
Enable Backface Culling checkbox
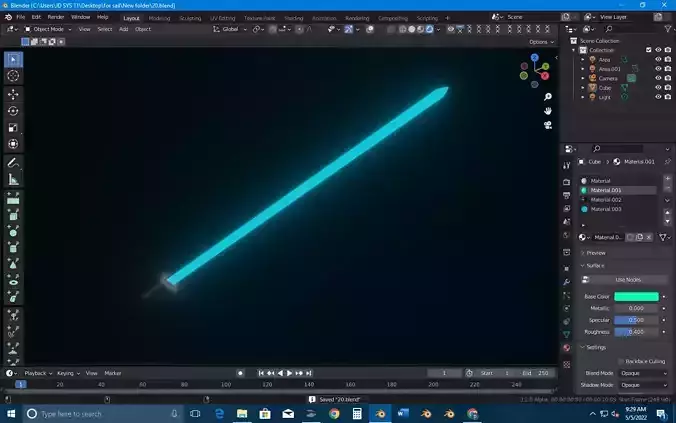[x=621, y=361]
